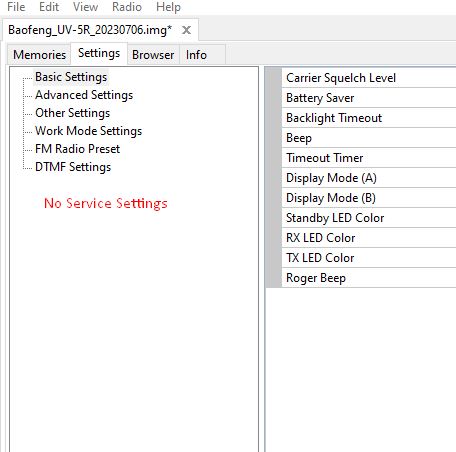Screen dimensions: 456x452
Task: Click the Carrier Squelch Level row
Action: (369, 78)
